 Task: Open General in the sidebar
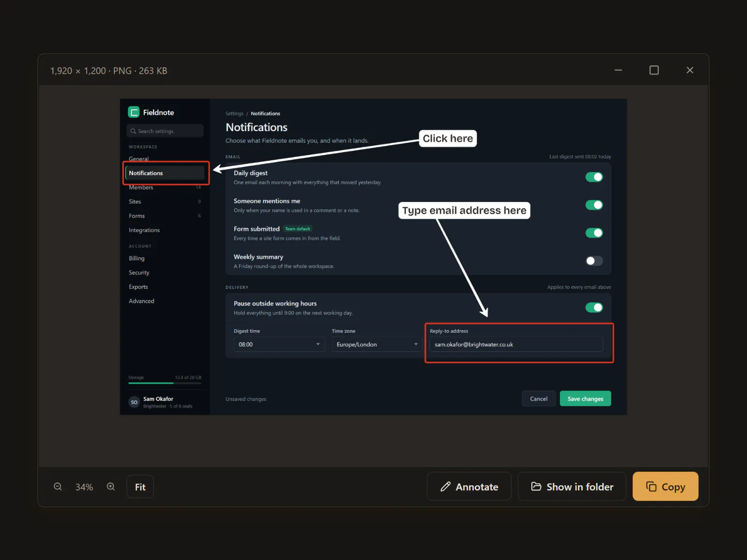click(x=139, y=159)
